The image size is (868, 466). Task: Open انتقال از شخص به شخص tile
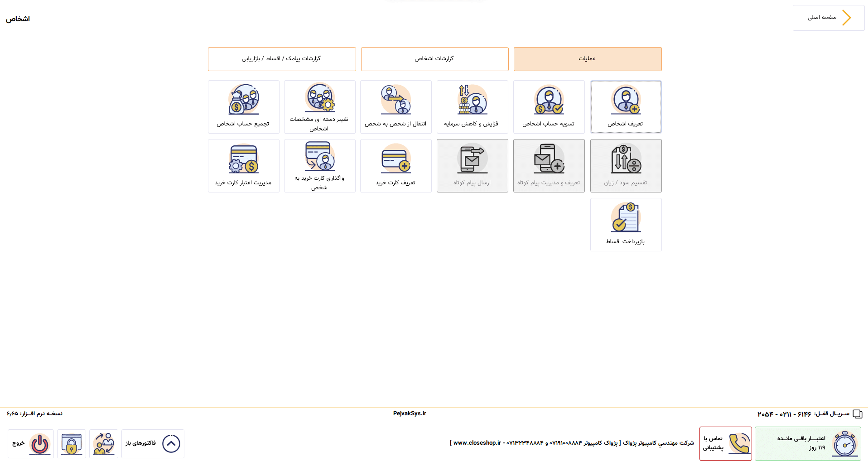point(395,107)
